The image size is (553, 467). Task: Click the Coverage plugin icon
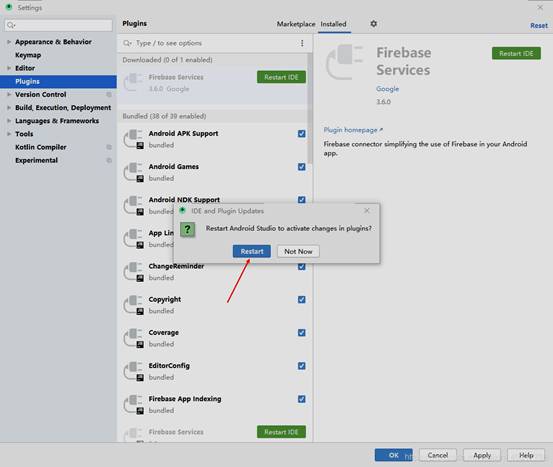pos(134,338)
